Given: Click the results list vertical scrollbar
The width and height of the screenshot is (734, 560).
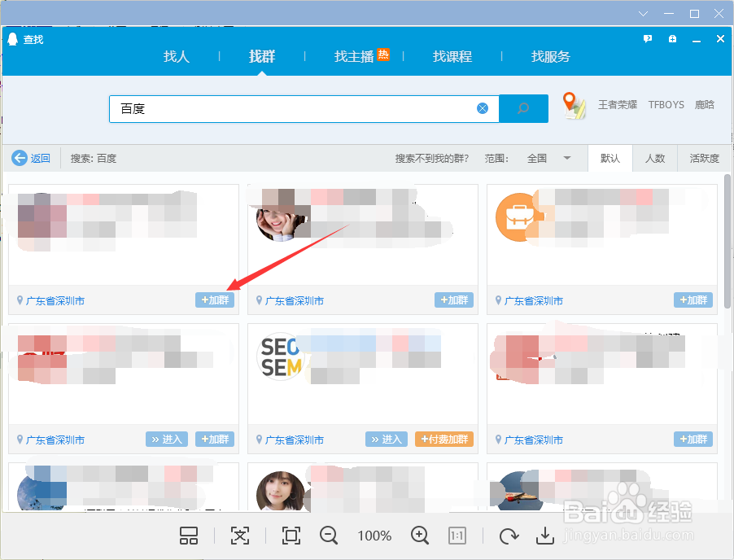Looking at the screenshot, I should pos(727,241).
